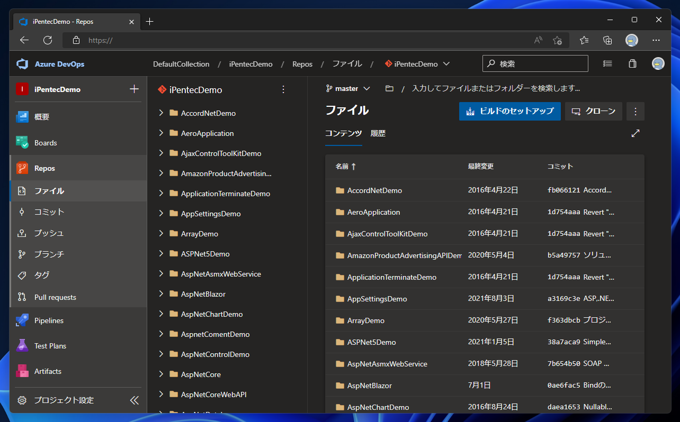This screenshot has width=680, height=422.
Task: Open repository tree more options menu
Action: coord(283,89)
